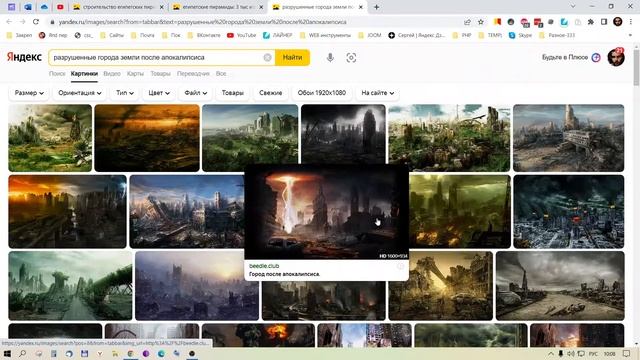Image resolution: width=640 pixels, height=360 pixels.
Task: Click the browser address bar URL
Action: click(202, 22)
